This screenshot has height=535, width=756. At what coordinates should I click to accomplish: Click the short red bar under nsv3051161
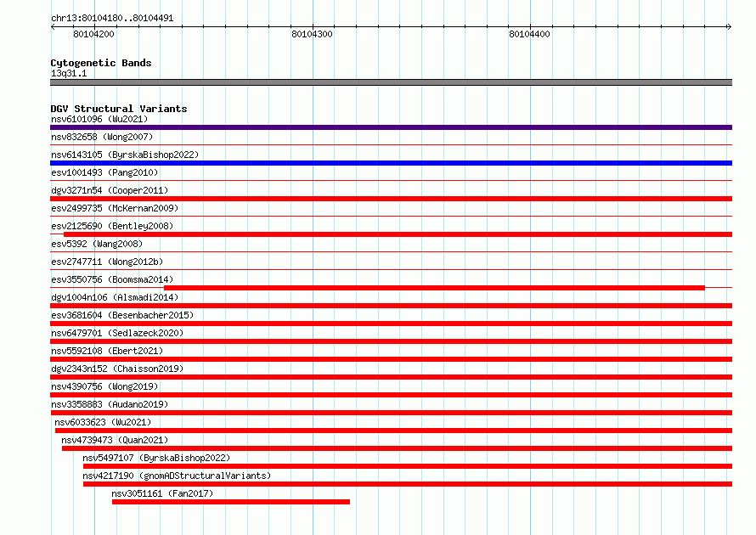pyautogui.click(x=231, y=502)
